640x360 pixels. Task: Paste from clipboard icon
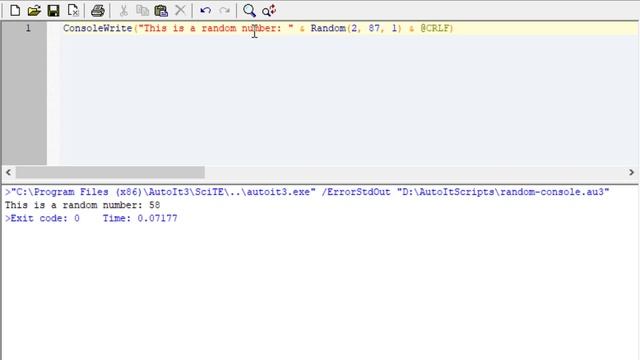pyautogui.click(x=161, y=10)
